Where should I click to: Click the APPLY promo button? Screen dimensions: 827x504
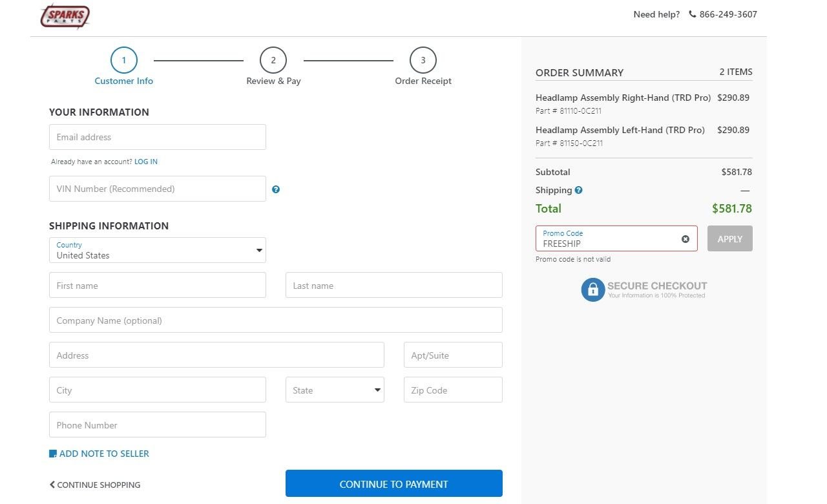pyautogui.click(x=730, y=238)
